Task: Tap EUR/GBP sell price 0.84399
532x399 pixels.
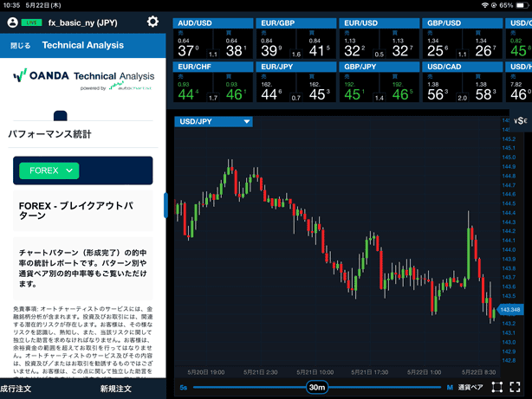Action: [276, 44]
